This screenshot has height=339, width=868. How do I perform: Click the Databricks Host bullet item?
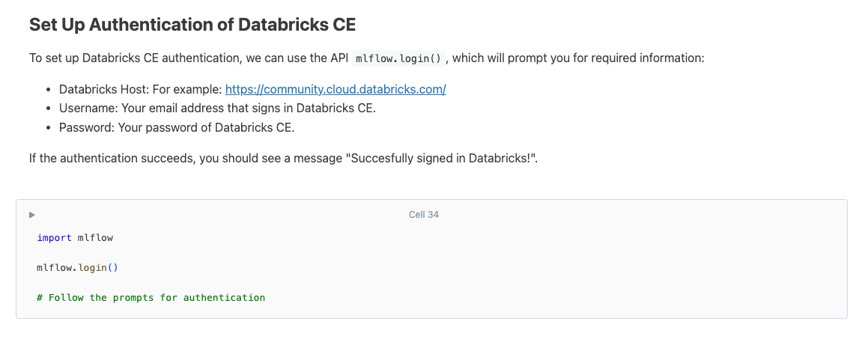coord(141,89)
